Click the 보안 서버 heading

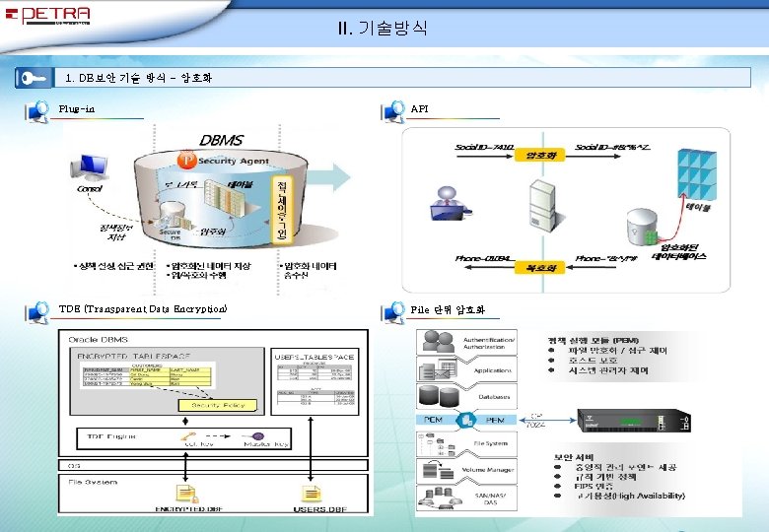tap(574, 457)
